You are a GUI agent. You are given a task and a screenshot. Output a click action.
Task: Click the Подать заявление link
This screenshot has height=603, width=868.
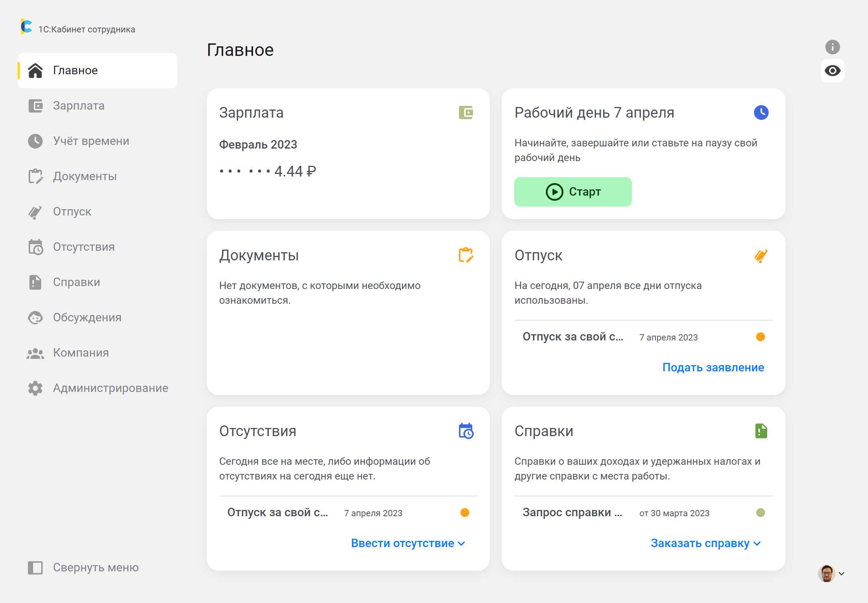[x=713, y=367]
